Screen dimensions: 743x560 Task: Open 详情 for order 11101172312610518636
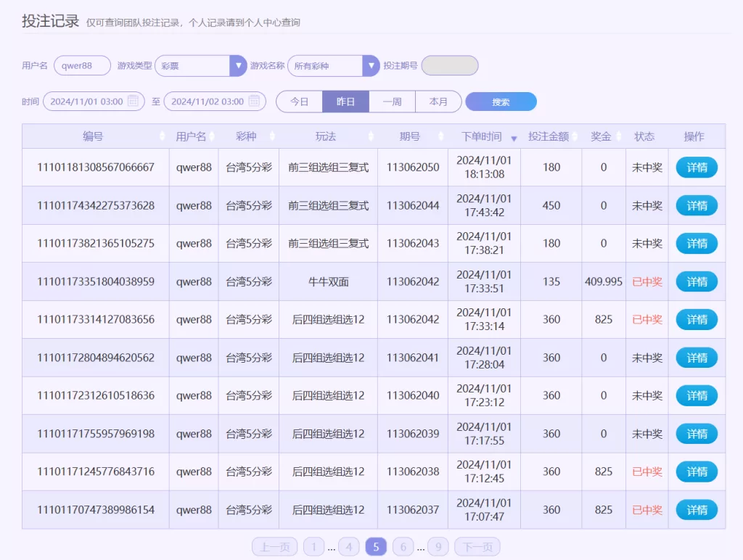697,395
